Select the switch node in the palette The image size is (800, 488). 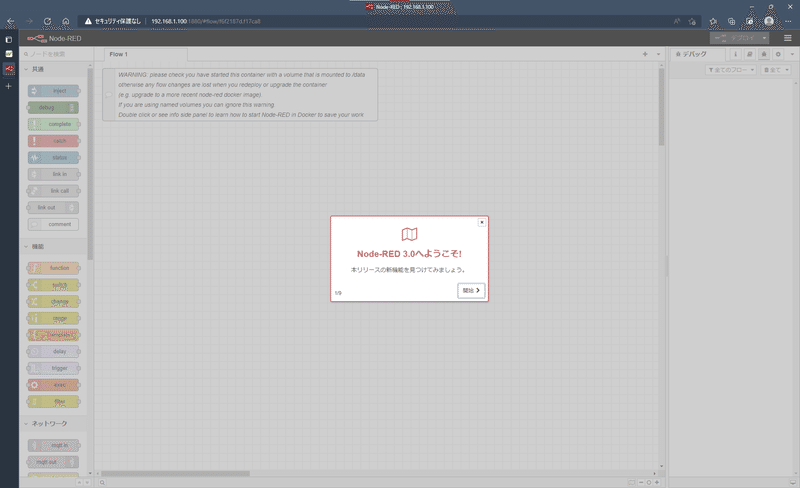click(x=54, y=285)
